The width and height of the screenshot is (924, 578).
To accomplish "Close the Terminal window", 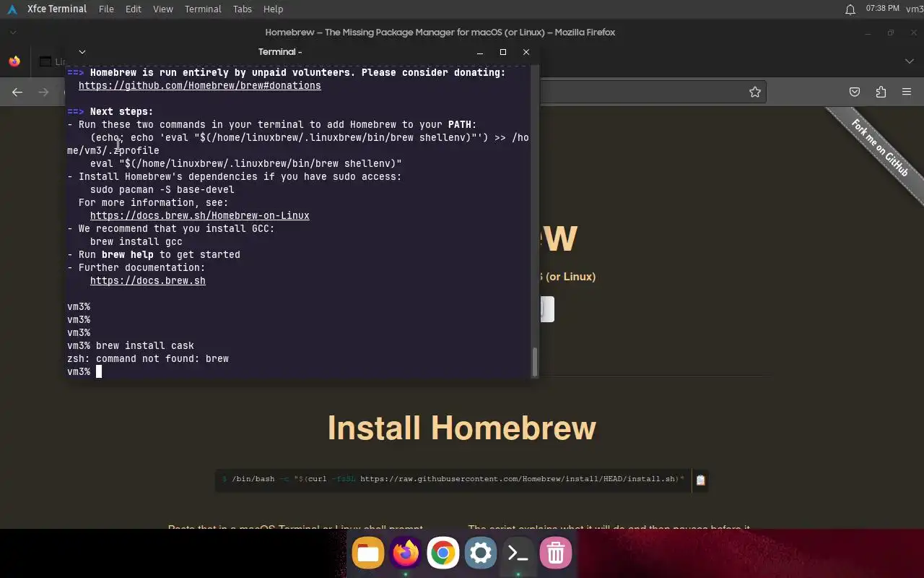I will click(526, 52).
